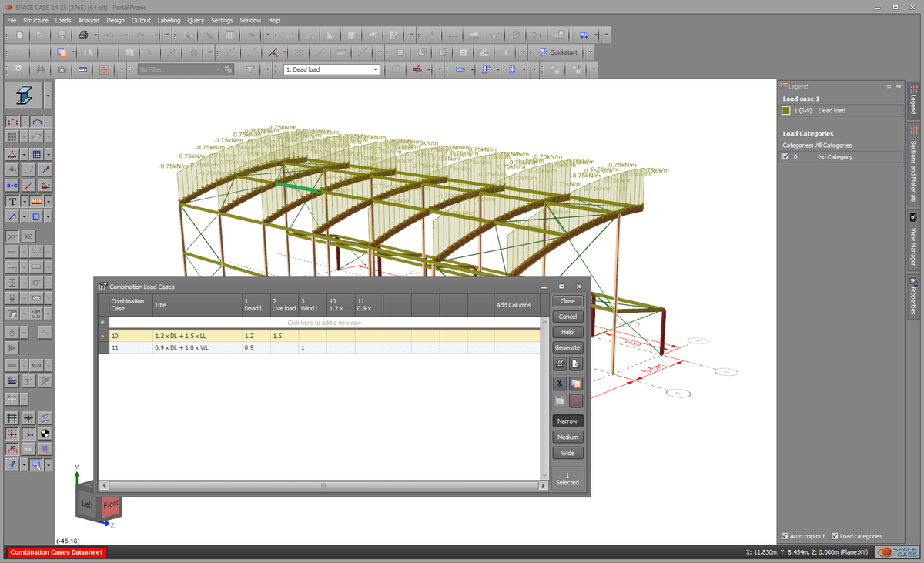Screen dimensions: 924x563
Task: Click the filter funnel icon
Action: pyautogui.click(x=251, y=69)
